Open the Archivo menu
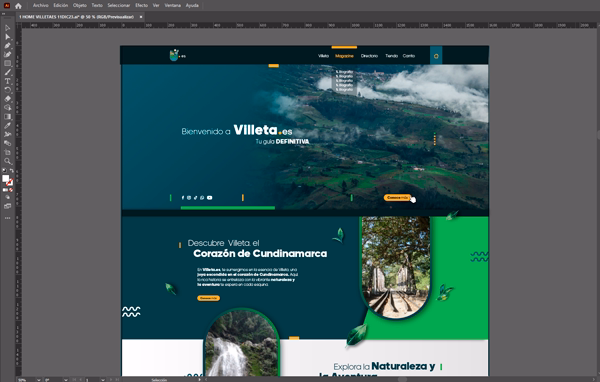This screenshot has height=382, width=600. click(x=41, y=5)
